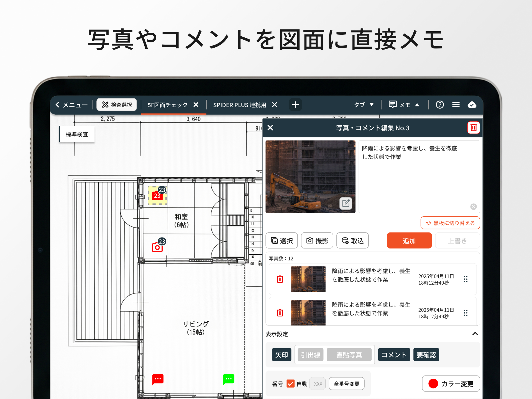
Task: Collapse 表示設定 section chevron
Action: pyautogui.click(x=475, y=334)
